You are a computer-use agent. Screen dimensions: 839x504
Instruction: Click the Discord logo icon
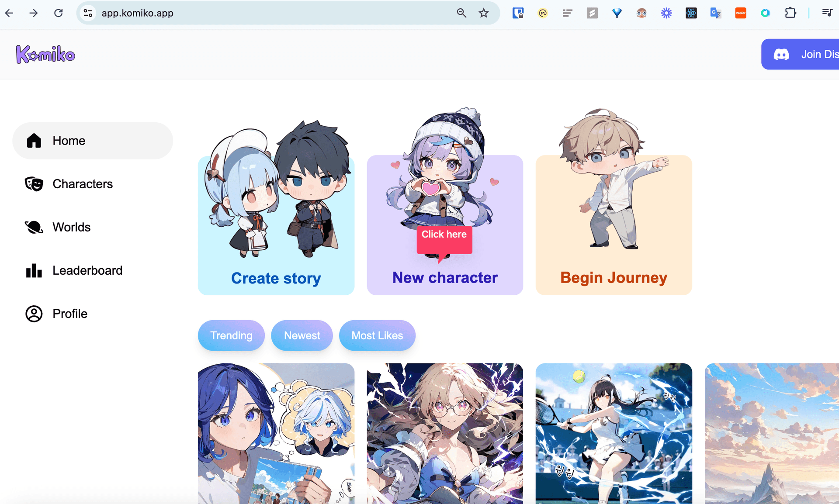(x=781, y=54)
